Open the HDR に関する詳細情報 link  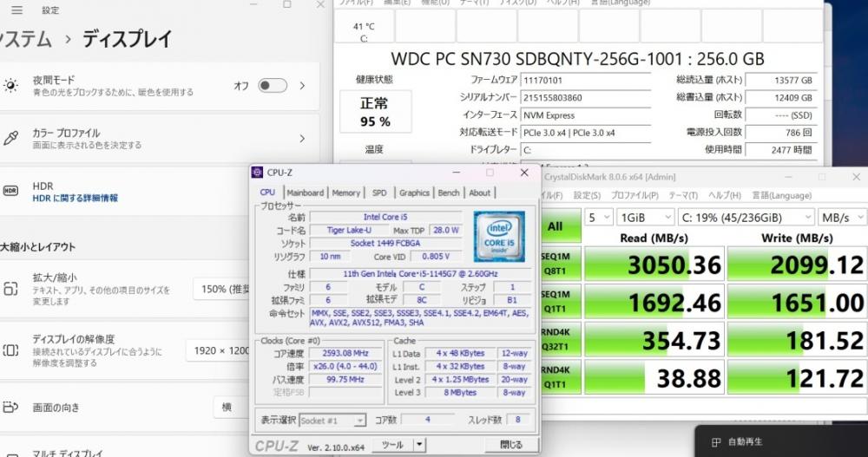[75, 198]
